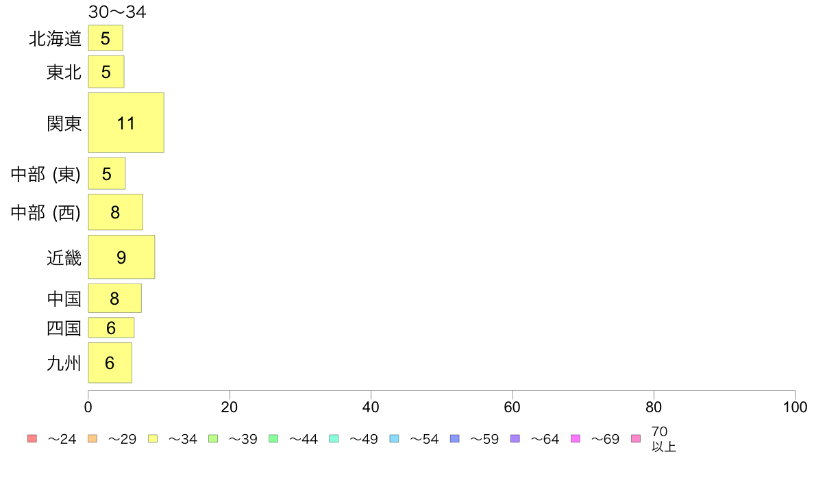Viewport: 814px width, 504px height.
Task: Click the green ~44 legend swatch
Action: point(273,438)
